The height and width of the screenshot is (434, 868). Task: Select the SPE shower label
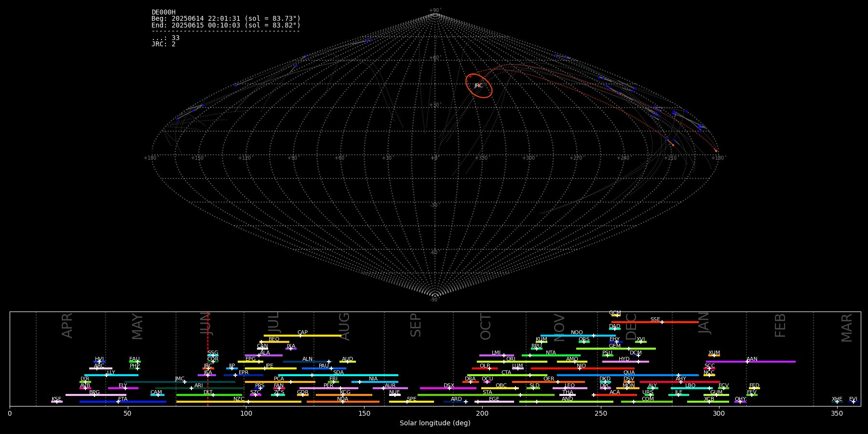411,399
